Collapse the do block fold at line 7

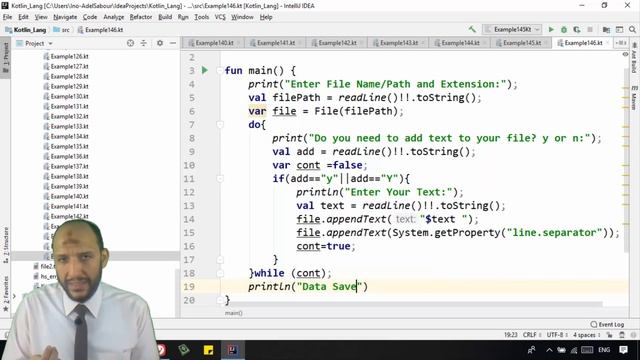(220, 124)
